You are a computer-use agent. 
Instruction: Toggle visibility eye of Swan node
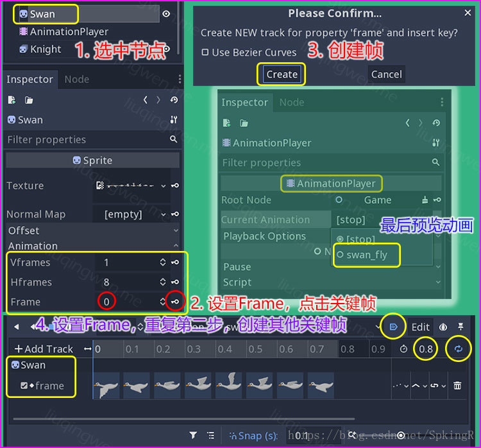166,14
